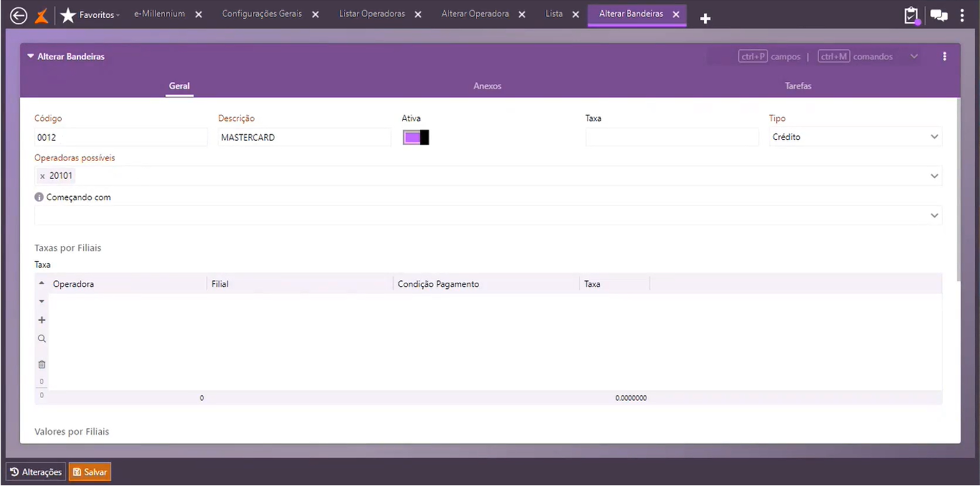Open the Tipo dropdown showing Crédito
Viewport: 980px width, 486px height.
point(855,137)
